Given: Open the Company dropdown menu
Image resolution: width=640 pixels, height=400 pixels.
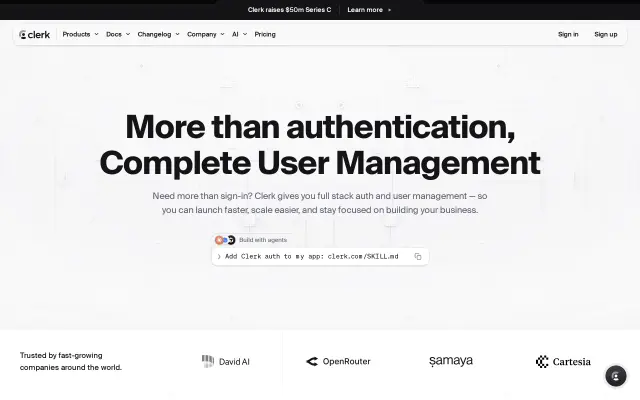Looking at the screenshot, I should tap(206, 34).
